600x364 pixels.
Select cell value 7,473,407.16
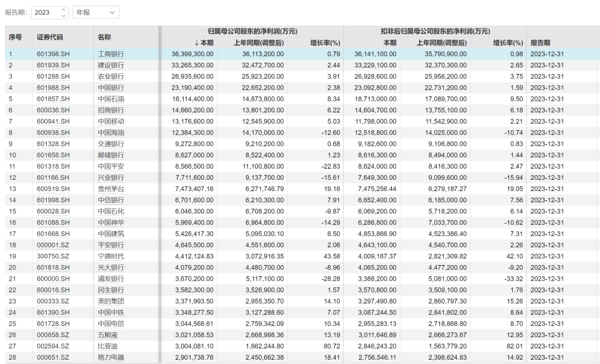click(194, 189)
